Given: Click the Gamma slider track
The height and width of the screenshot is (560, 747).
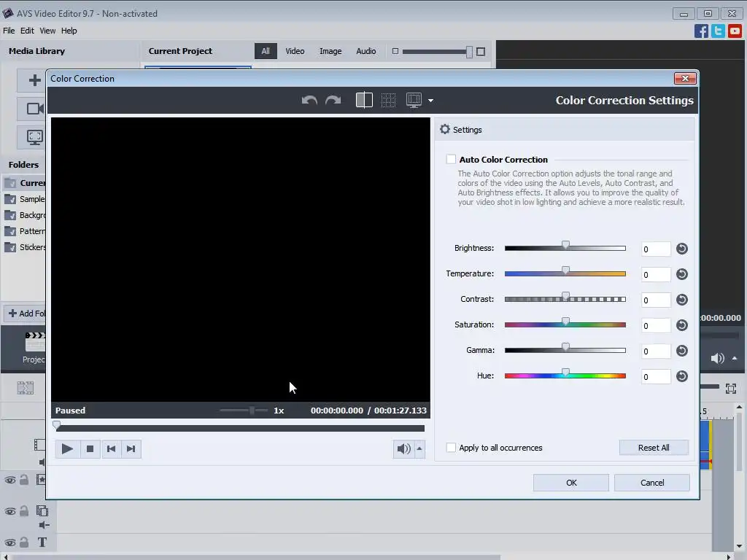Looking at the screenshot, I should tap(565, 351).
